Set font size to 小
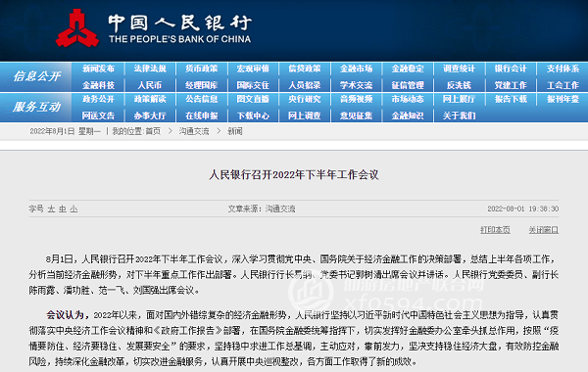Viewport: 588px width, 372px height. click(x=73, y=209)
